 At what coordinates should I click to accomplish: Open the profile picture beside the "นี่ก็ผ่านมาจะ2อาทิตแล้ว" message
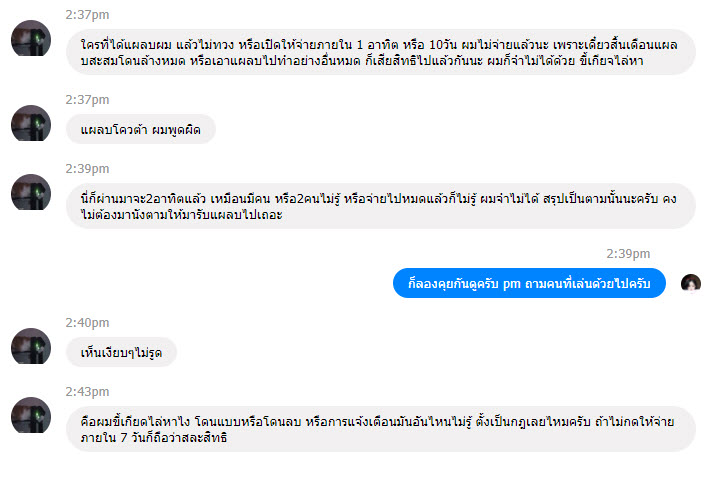30,191
